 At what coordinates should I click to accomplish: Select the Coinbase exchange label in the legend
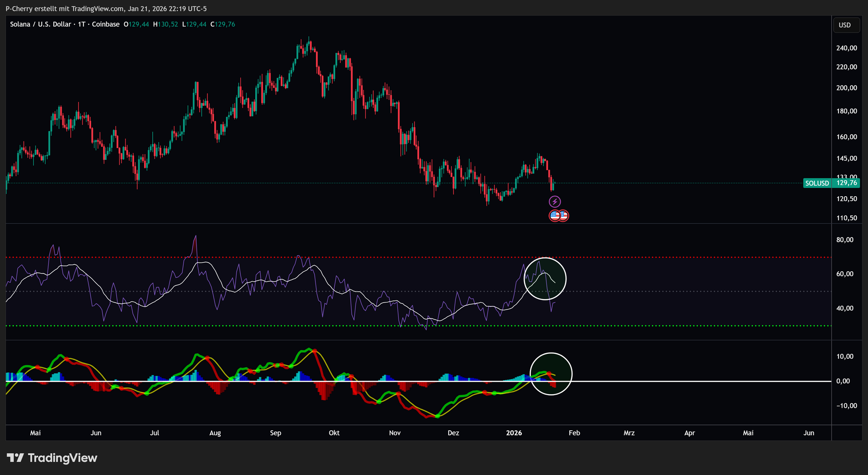click(x=107, y=24)
